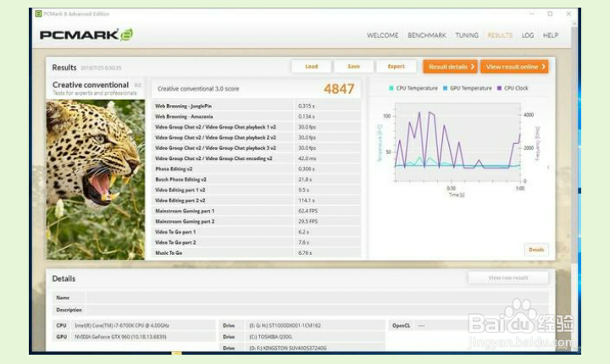Viewport: 610px width, 364px height.
Task: Open the HELP tab
Action: 551,36
